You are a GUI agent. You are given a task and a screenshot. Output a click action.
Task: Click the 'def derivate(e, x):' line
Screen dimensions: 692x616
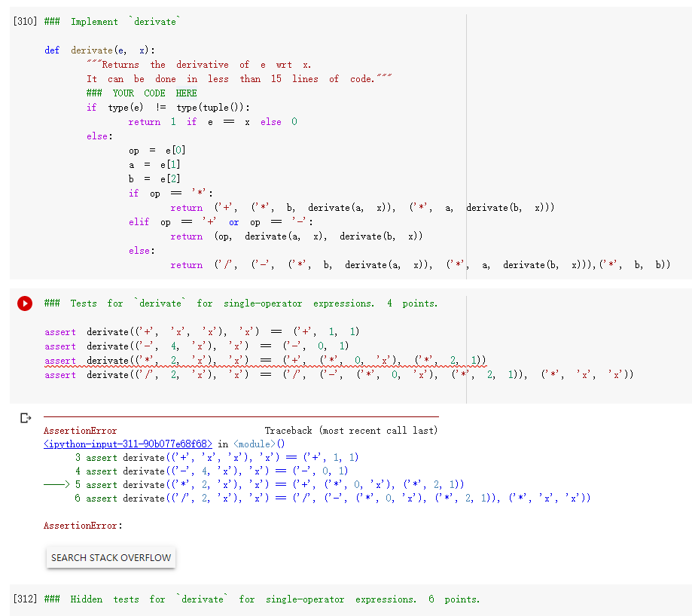99,50
